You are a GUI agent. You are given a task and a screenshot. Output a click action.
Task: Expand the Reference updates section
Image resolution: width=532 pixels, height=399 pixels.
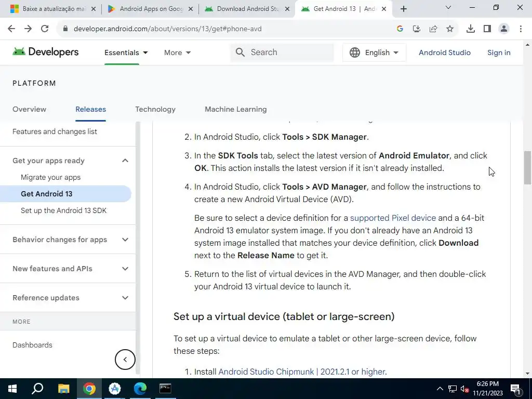click(x=125, y=298)
